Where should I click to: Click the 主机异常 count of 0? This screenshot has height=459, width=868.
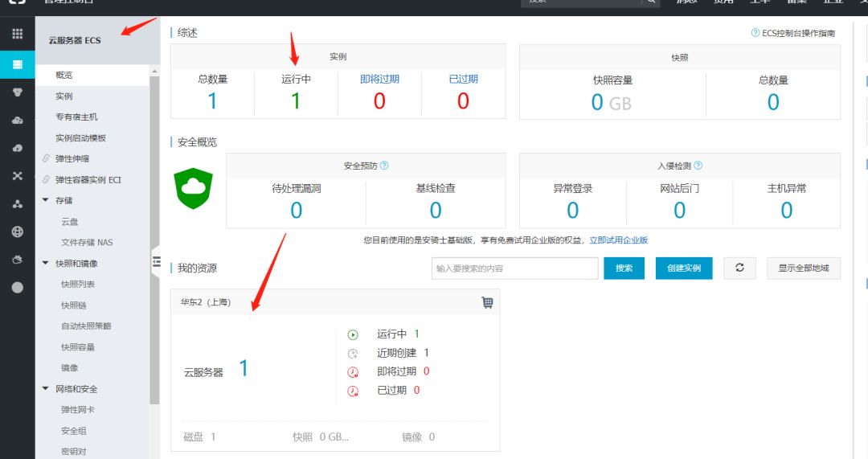786,211
